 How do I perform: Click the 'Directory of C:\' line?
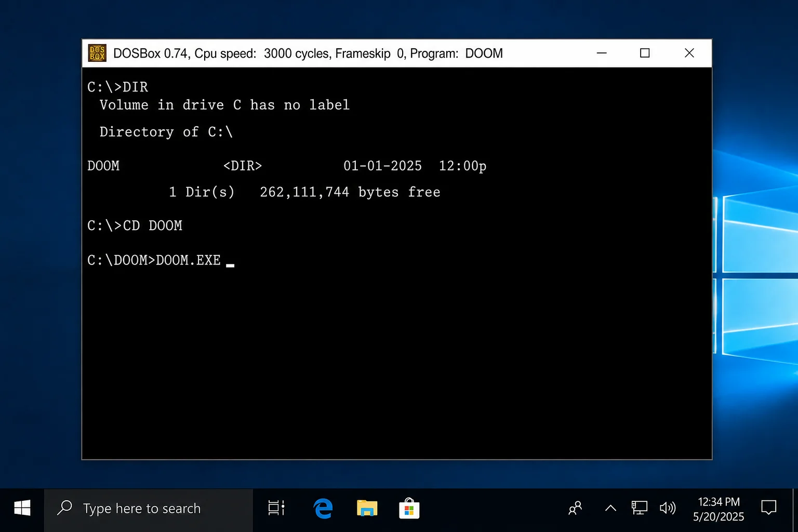point(166,132)
